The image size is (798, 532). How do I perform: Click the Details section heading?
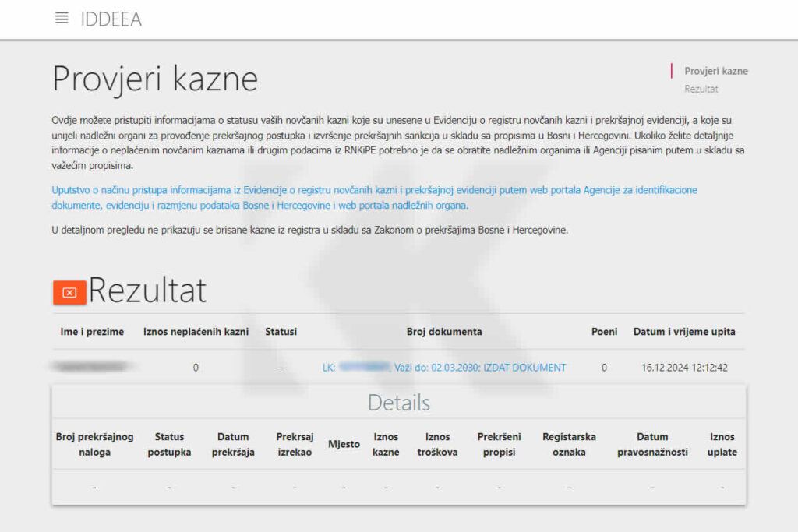[398, 403]
